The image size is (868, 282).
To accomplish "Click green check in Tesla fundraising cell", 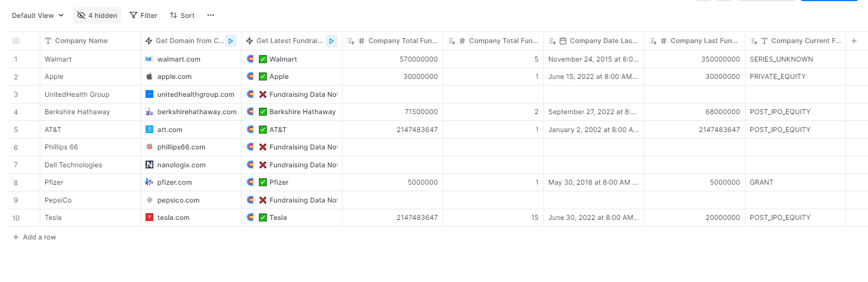I will 262,218.
